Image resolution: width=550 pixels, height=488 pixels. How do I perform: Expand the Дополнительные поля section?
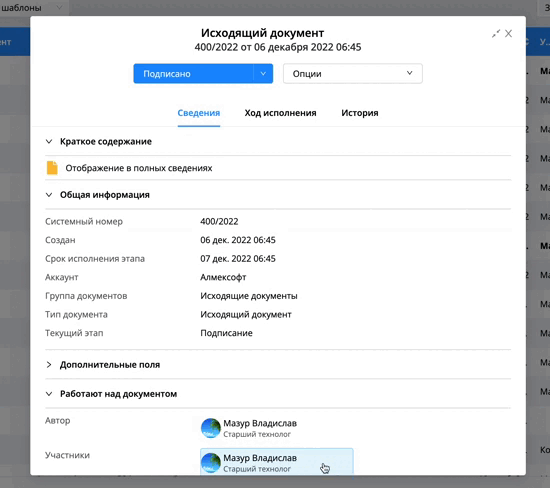click(49, 365)
